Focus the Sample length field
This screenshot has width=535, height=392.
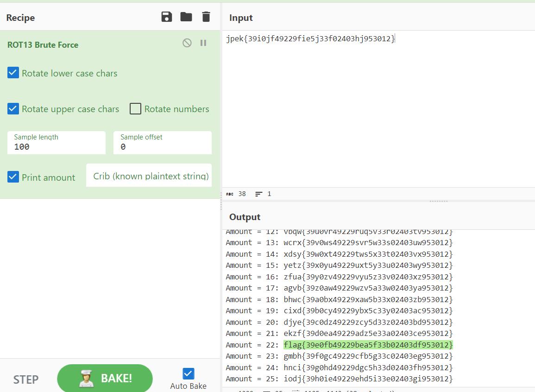click(x=56, y=146)
